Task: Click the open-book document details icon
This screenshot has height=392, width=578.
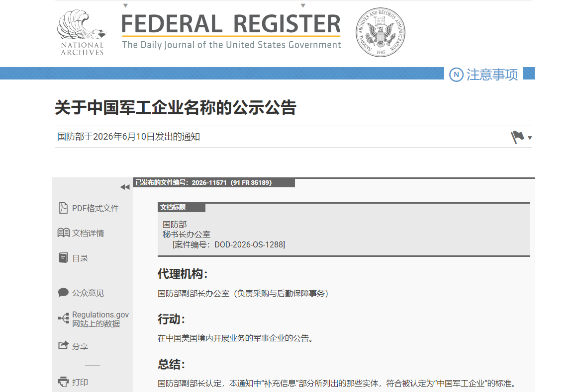Action: tap(63, 233)
